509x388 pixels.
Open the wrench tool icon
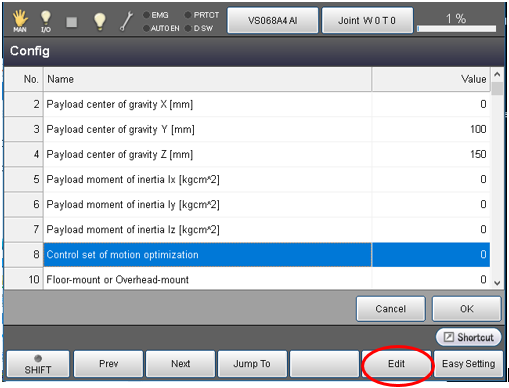(x=126, y=21)
